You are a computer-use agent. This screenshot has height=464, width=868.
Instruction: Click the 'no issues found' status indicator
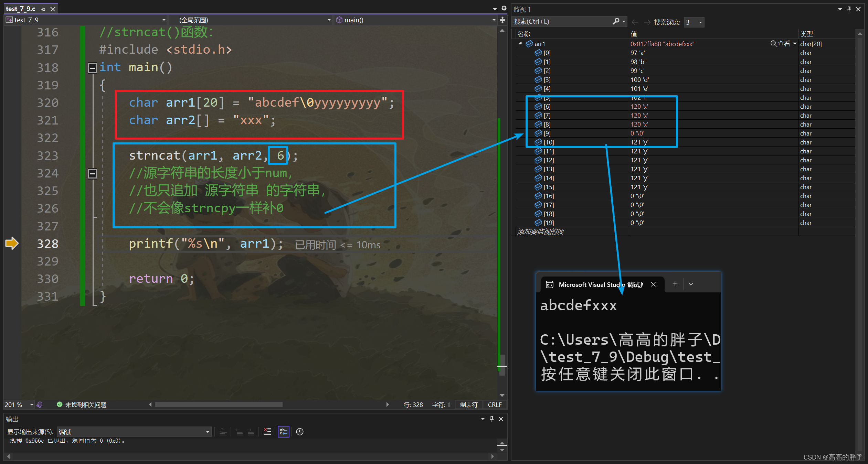tap(82, 405)
